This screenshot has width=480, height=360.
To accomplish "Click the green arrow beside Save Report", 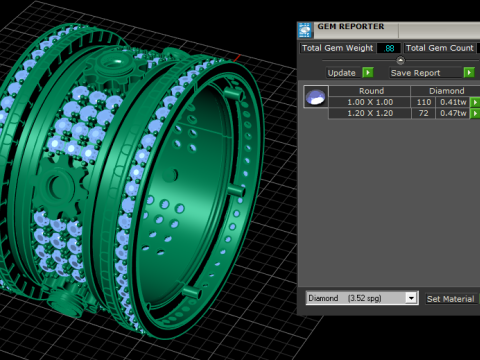I will coord(469,72).
